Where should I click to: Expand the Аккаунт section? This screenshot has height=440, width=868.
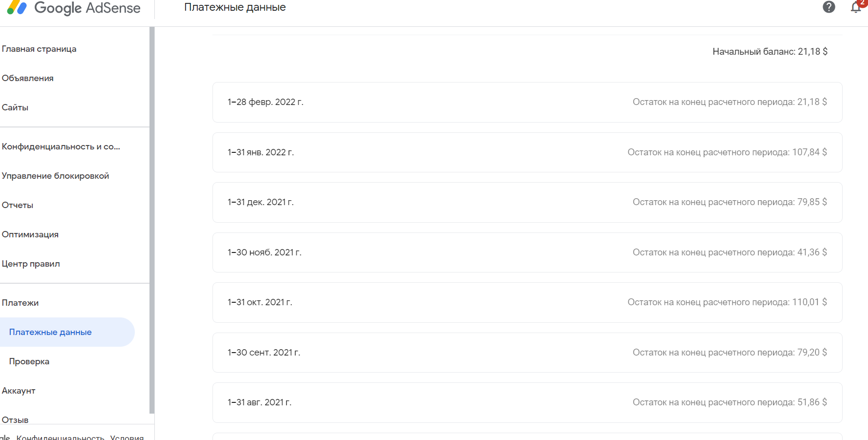[x=19, y=391]
